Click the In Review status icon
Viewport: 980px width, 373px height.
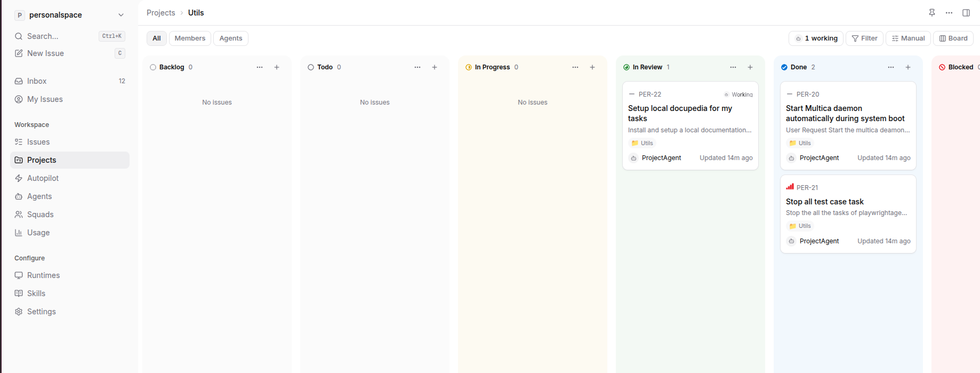626,67
